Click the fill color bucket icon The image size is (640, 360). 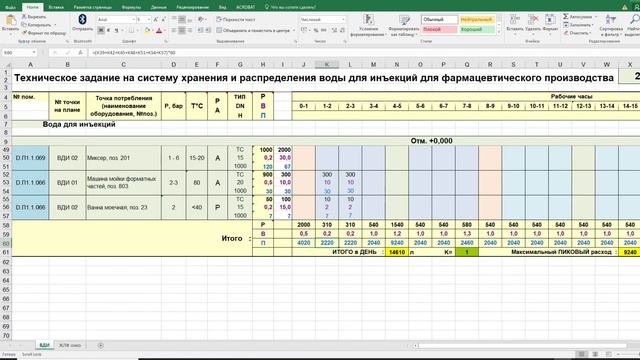tap(147, 31)
